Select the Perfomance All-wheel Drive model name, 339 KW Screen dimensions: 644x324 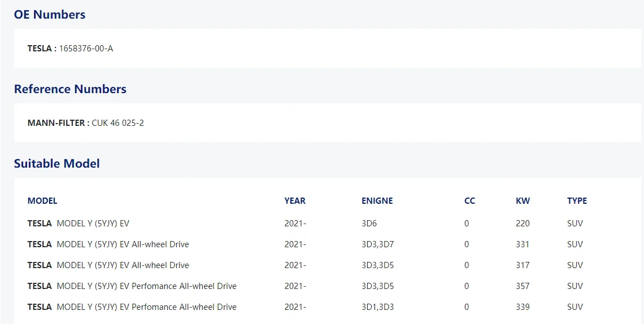tap(147, 307)
